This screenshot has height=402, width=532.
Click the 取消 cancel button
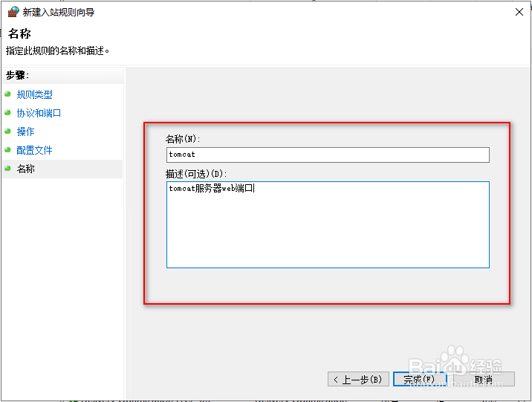tap(484, 379)
